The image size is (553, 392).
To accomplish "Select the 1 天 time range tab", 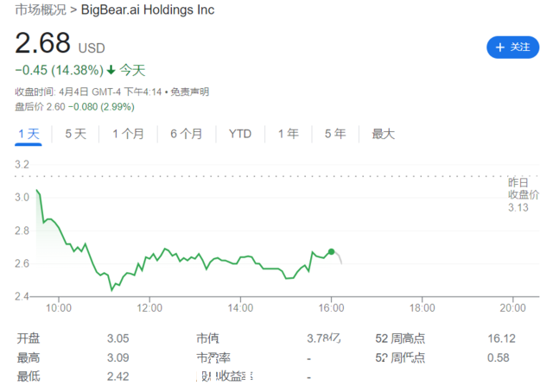I will [x=29, y=134].
